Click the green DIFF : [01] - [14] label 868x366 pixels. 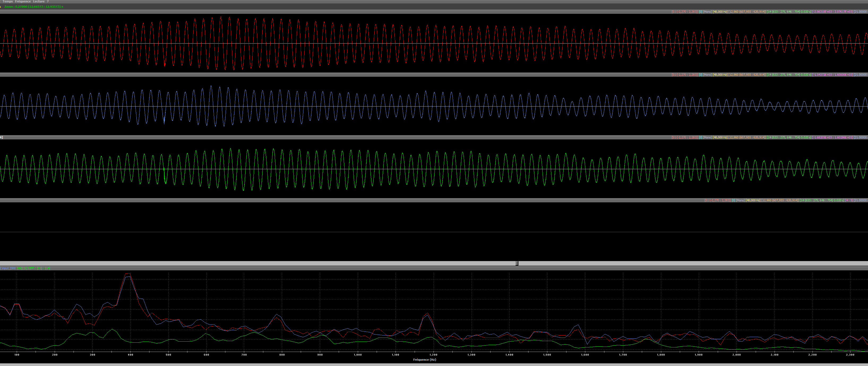[39, 268]
